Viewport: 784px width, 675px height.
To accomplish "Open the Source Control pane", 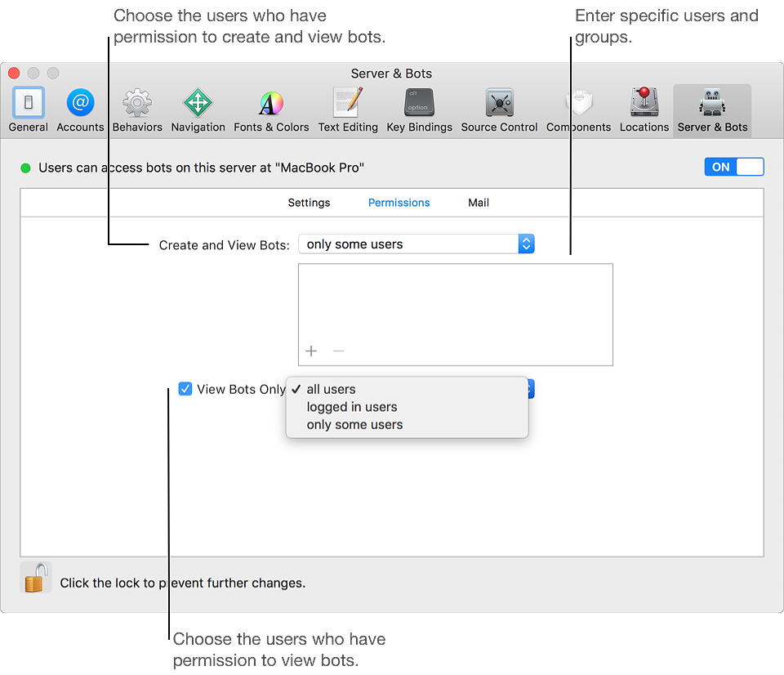I will pos(499,110).
